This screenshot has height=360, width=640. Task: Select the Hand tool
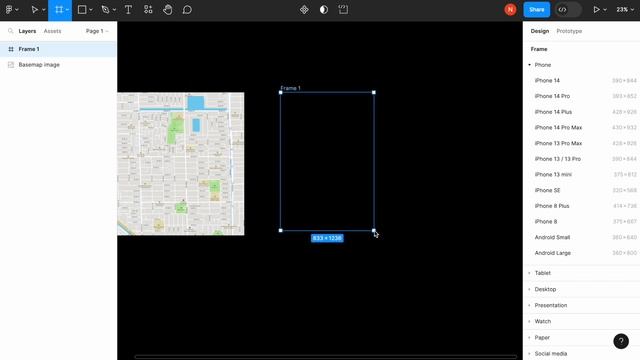167,10
